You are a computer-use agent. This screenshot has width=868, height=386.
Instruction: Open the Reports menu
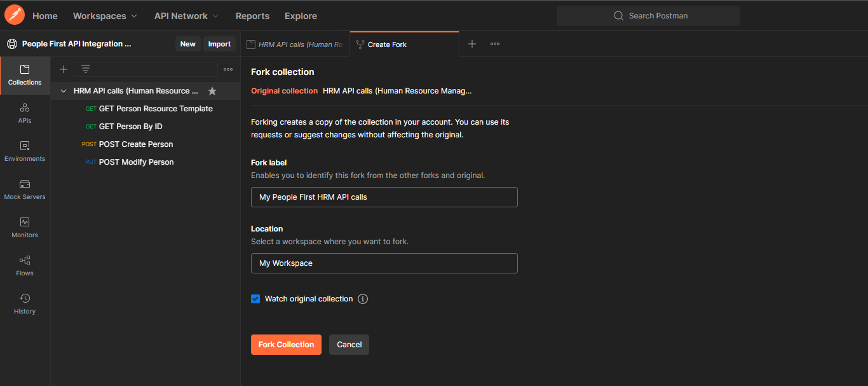click(252, 15)
